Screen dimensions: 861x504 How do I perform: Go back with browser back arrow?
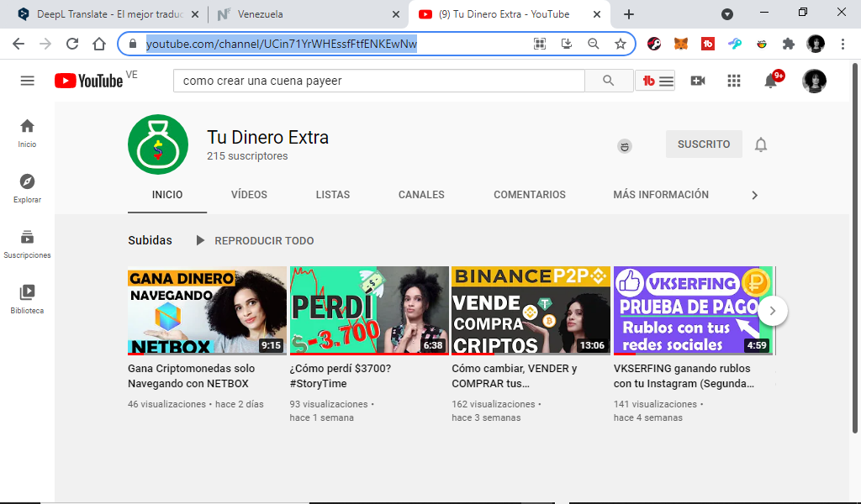[x=18, y=44]
